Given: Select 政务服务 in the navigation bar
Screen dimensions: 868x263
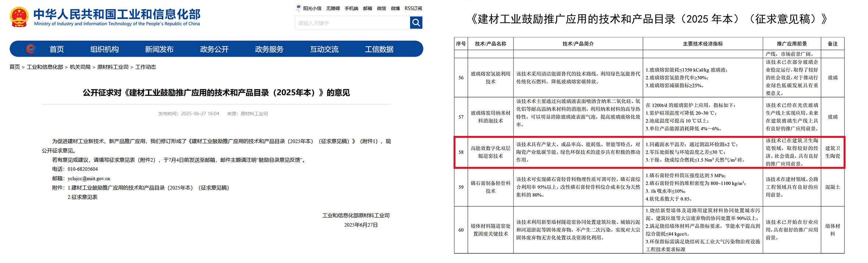Looking at the screenshot, I should (269, 49).
